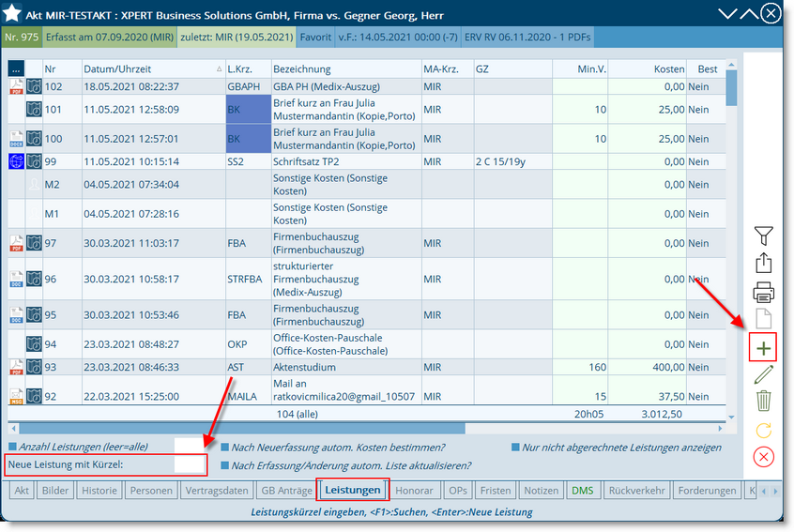Click the Neue Leistung mit Kürzel input field

[189, 464]
